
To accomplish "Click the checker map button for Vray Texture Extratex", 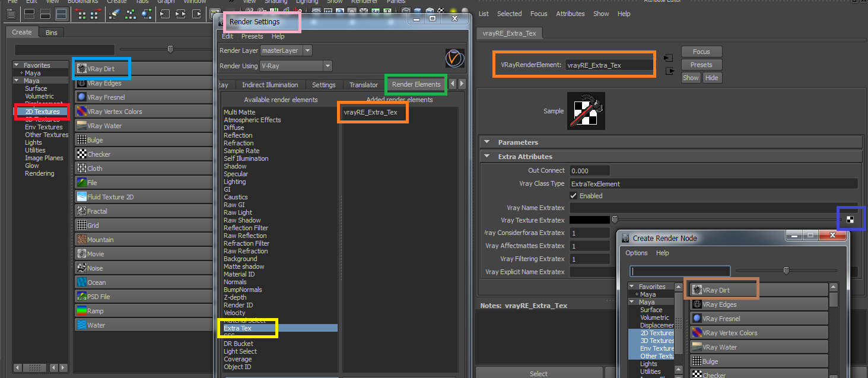I will [x=851, y=220].
